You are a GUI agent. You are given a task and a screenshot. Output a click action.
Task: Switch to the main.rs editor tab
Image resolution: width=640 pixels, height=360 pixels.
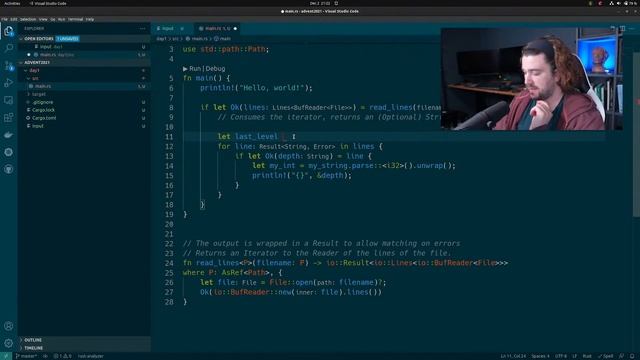216,29
